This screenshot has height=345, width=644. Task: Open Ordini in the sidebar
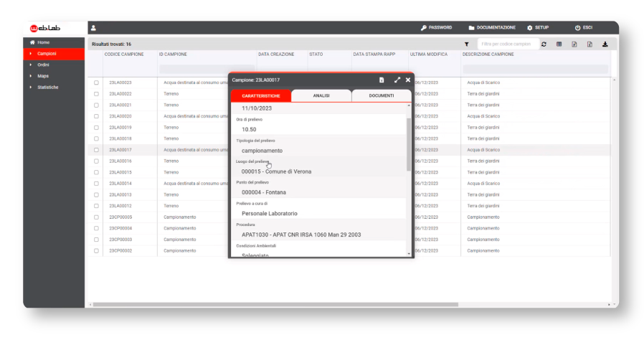(43, 65)
